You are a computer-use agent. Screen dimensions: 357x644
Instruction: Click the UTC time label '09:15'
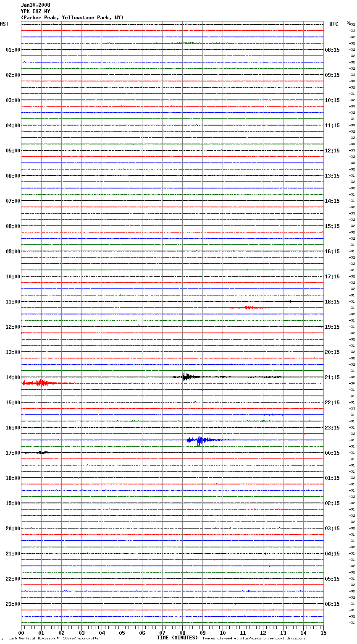coord(332,75)
